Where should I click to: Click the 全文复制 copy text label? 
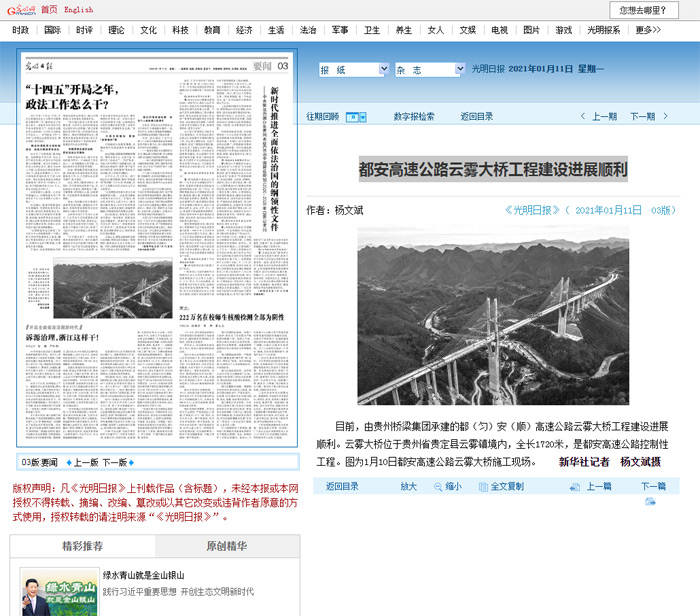(x=508, y=486)
